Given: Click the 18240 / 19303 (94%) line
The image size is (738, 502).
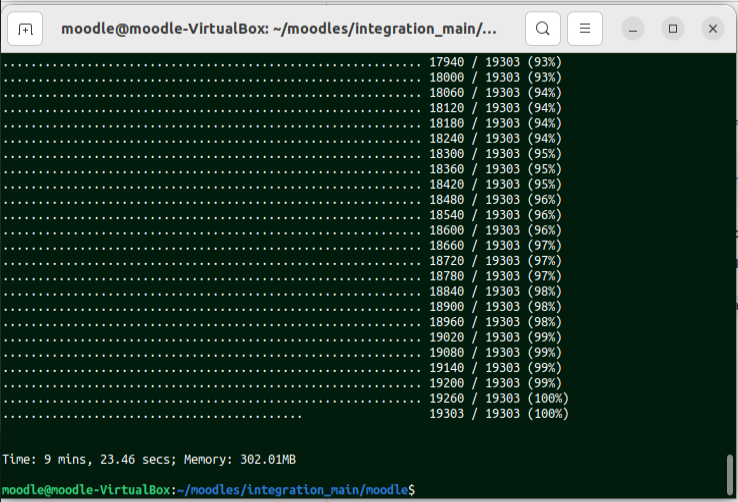Looking at the screenshot, I should pos(282,139).
